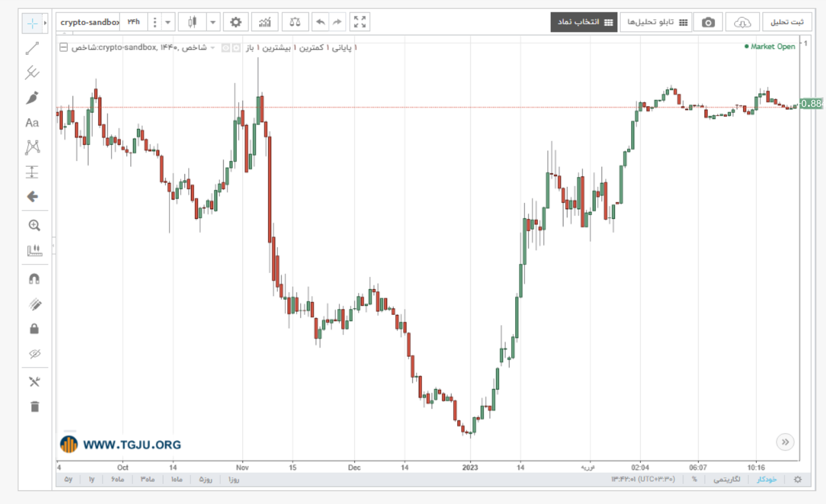Undo last action with left arrow

(x=320, y=22)
